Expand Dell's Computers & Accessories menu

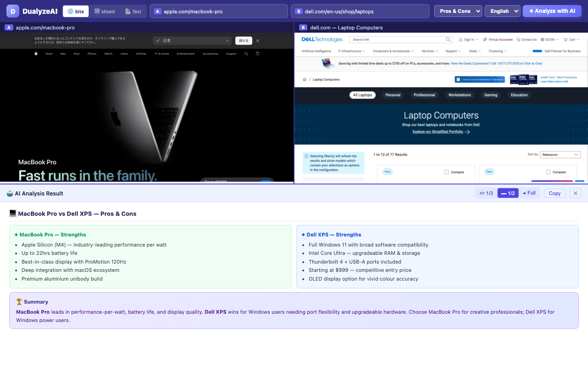pos(393,51)
